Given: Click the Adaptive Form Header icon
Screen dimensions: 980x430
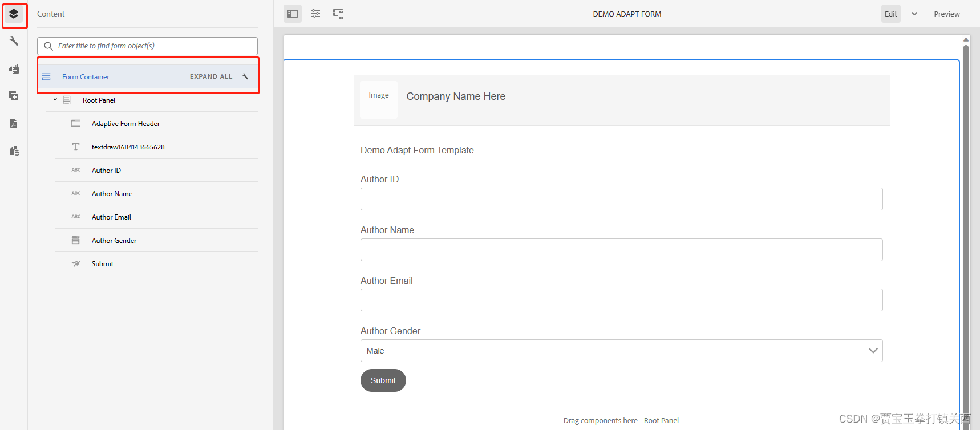Looking at the screenshot, I should (76, 123).
